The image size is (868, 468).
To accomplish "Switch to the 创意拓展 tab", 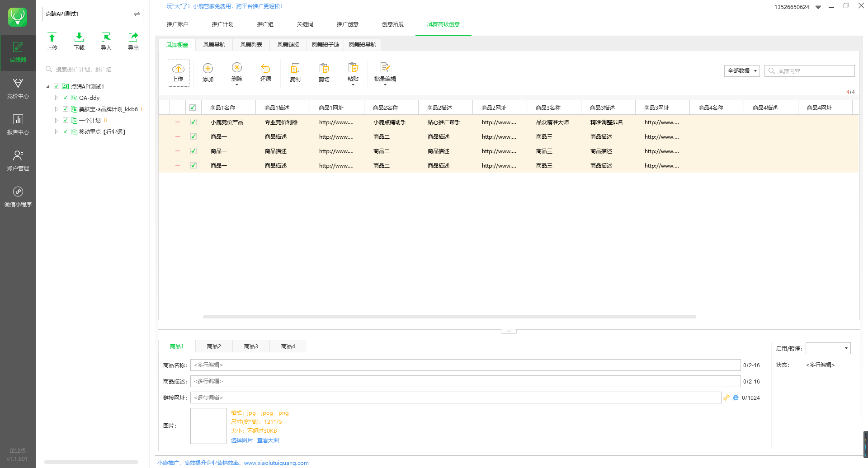I will pyautogui.click(x=393, y=24).
